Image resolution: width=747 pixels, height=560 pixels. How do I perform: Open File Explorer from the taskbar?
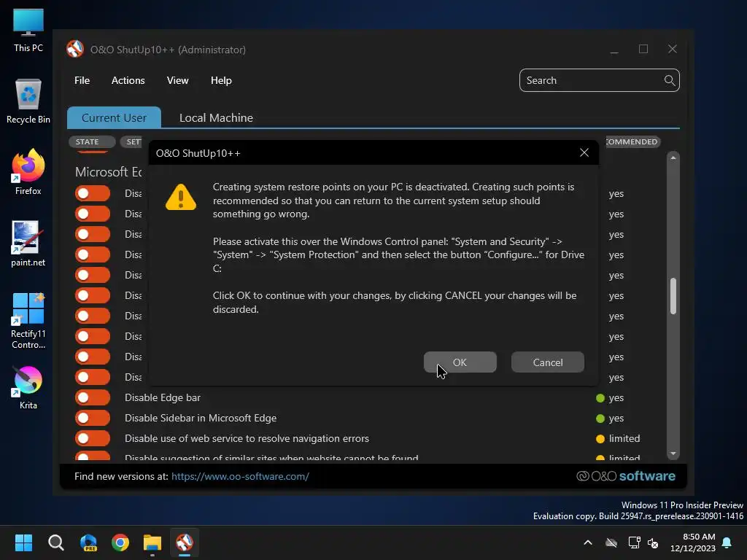click(x=152, y=542)
